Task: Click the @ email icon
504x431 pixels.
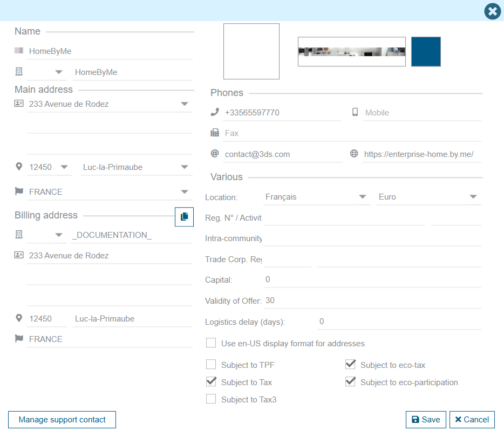Action: coord(215,154)
